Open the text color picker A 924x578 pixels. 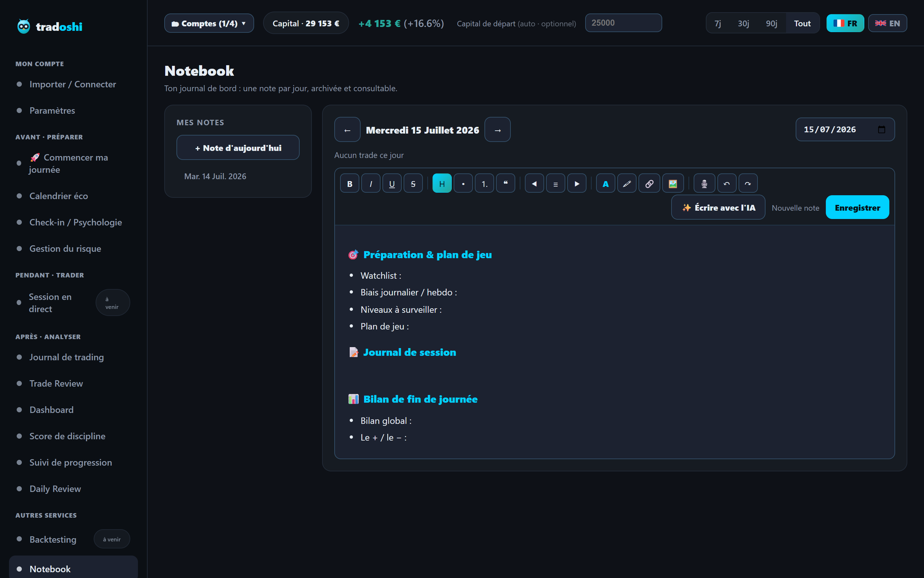(x=605, y=183)
